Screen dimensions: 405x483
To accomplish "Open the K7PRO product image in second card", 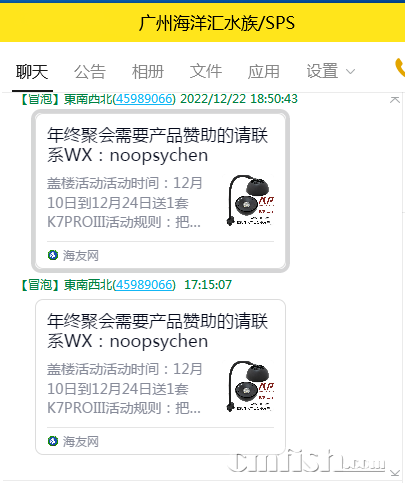I will 250,386.
